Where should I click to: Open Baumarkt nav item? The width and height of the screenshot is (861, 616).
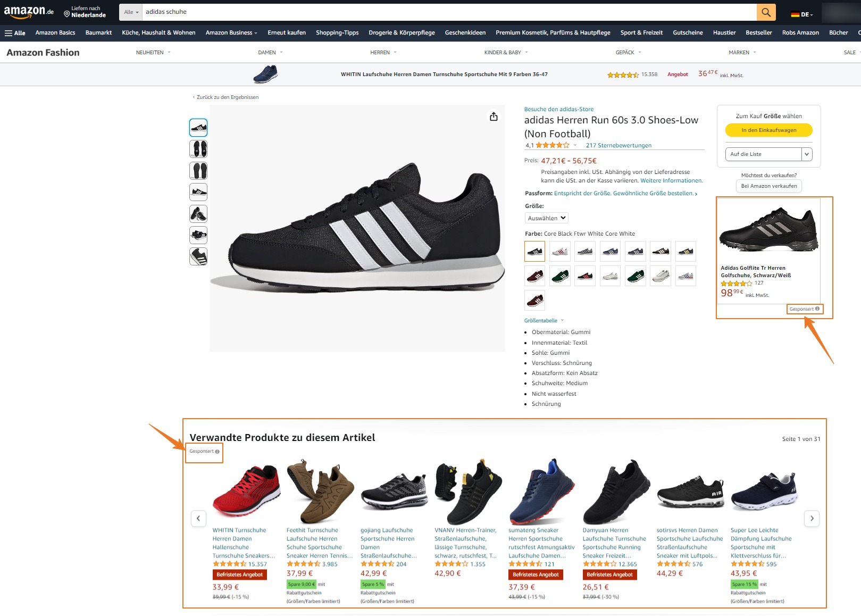pos(98,33)
